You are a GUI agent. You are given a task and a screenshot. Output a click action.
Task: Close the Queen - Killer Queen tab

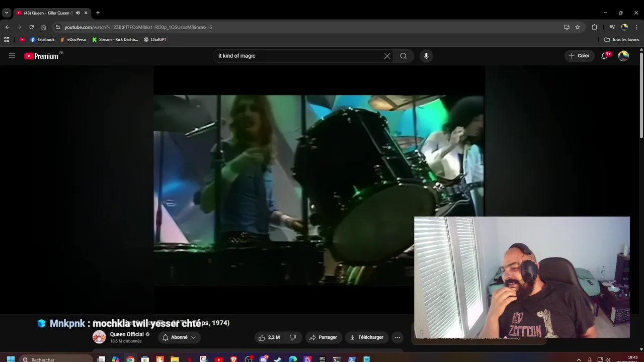(86, 13)
